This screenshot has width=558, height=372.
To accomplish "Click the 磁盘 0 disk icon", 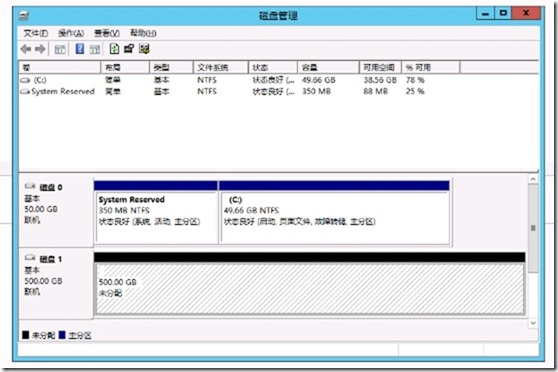I will pyautogui.click(x=30, y=186).
